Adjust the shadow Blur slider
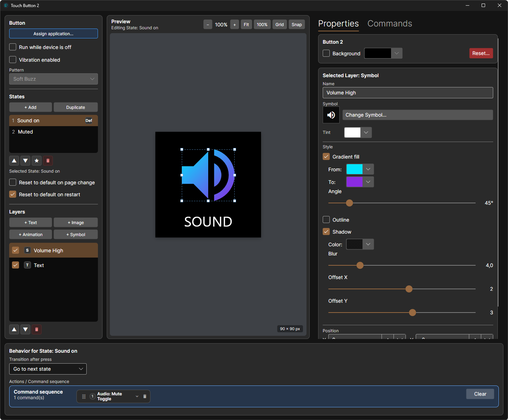The width and height of the screenshot is (508, 420). pos(360,265)
